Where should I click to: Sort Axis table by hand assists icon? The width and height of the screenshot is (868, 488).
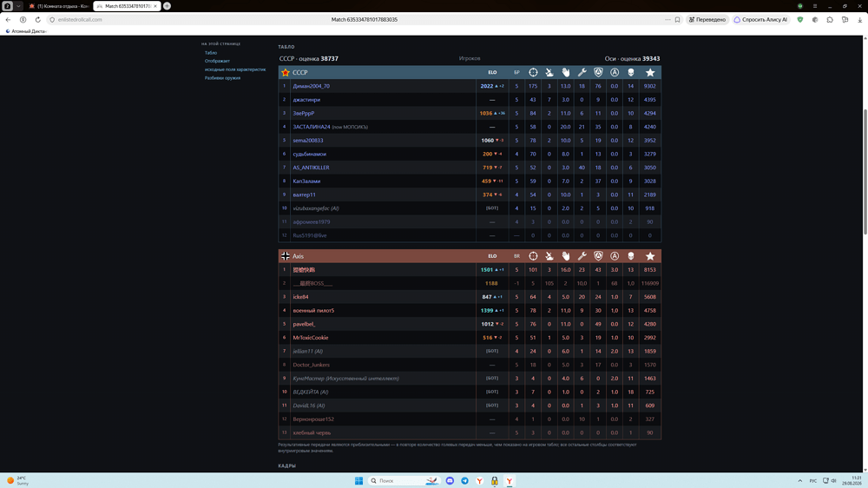tap(565, 256)
